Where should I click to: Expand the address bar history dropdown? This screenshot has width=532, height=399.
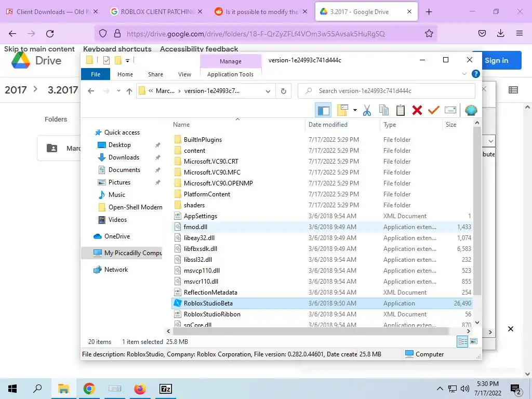pyautogui.click(x=268, y=91)
